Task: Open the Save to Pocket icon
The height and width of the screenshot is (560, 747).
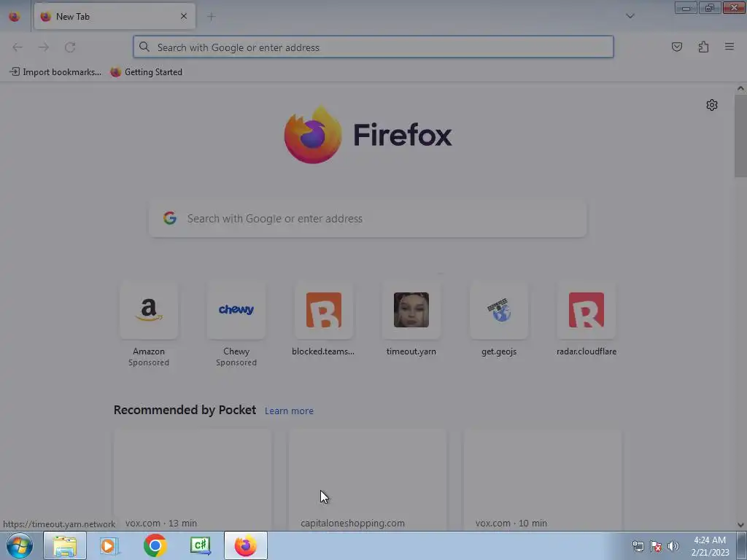Action: pyautogui.click(x=676, y=47)
